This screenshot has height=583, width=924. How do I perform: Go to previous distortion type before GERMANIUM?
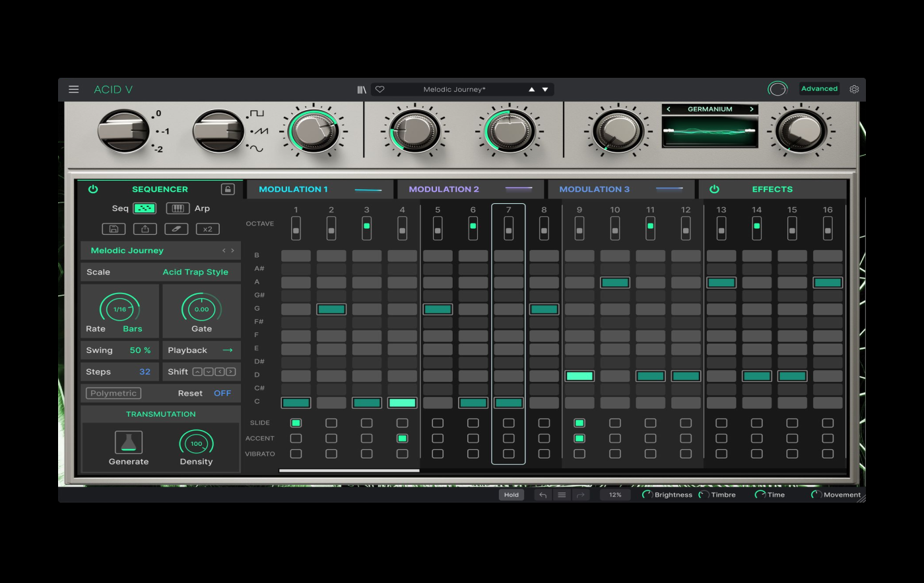(669, 109)
